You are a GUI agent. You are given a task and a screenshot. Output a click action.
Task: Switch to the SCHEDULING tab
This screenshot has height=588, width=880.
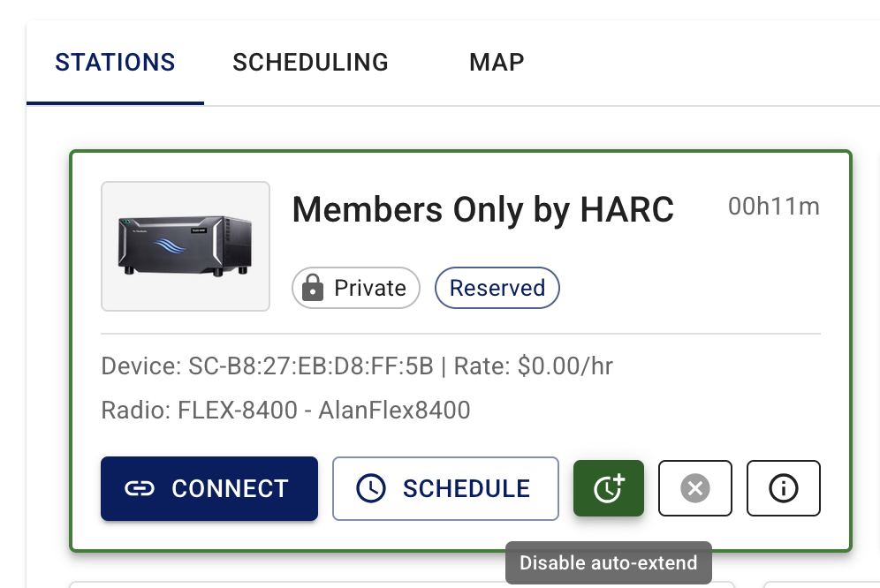tap(310, 63)
